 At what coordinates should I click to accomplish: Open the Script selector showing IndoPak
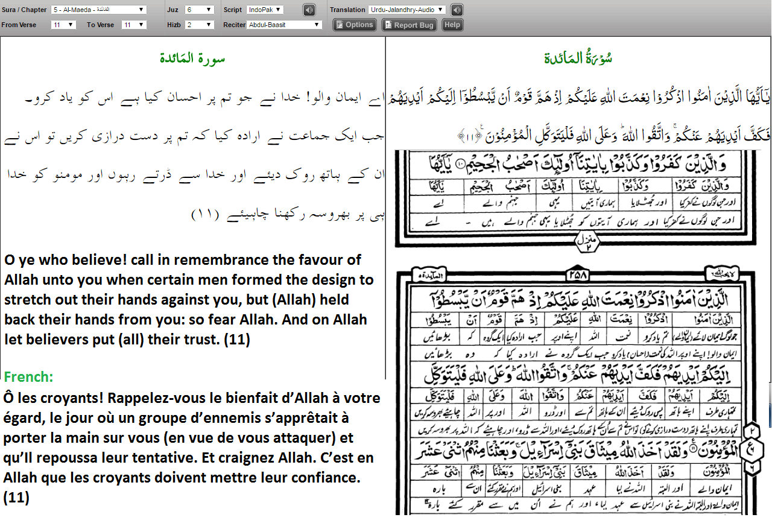click(x=265, y=10)
